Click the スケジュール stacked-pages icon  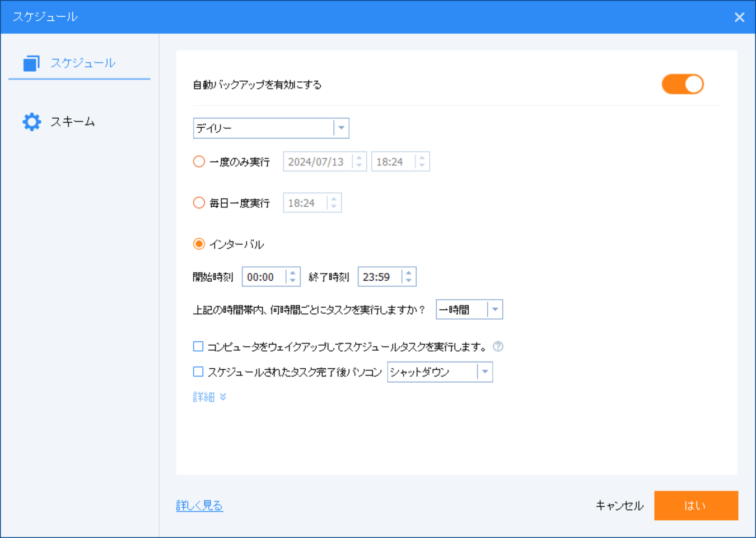click(x=31, y=63)
